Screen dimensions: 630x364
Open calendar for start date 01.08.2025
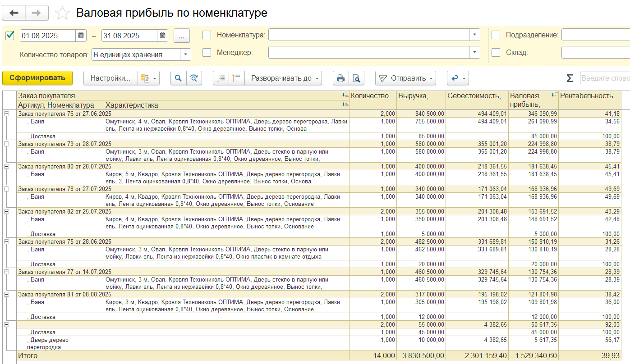pyautogui.click(x=81, y=36)
